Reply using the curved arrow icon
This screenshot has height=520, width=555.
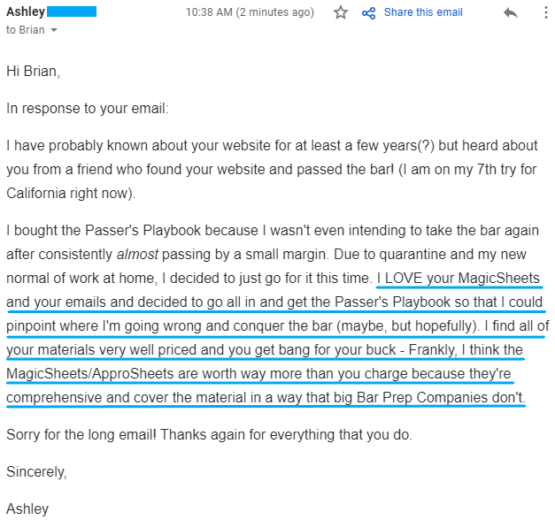510,13
